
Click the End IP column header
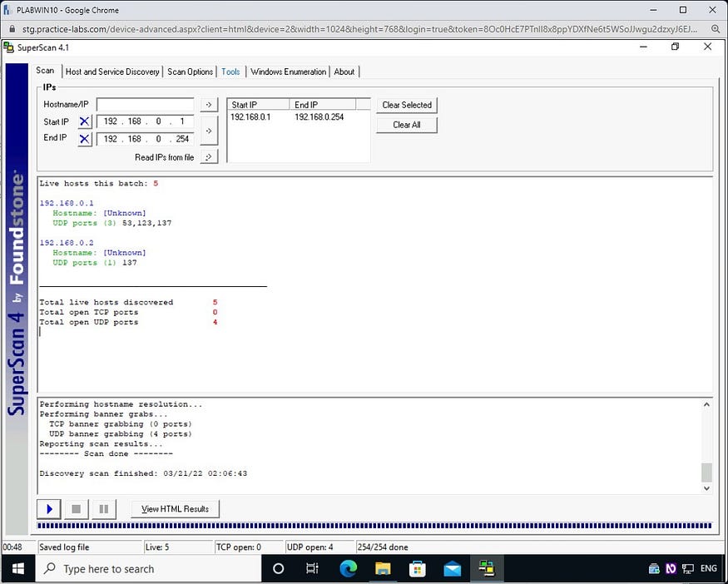pyautogui.click(x=323, y=105)
